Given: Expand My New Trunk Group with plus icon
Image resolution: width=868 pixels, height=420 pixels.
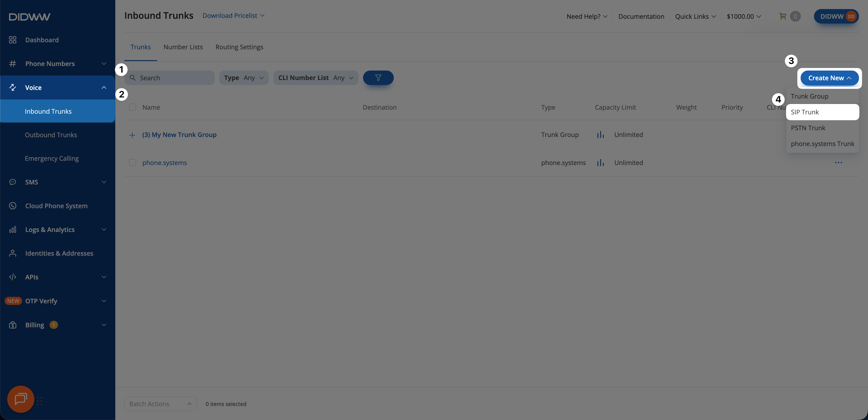Looking at the screenshot, I should click(132, 135).
